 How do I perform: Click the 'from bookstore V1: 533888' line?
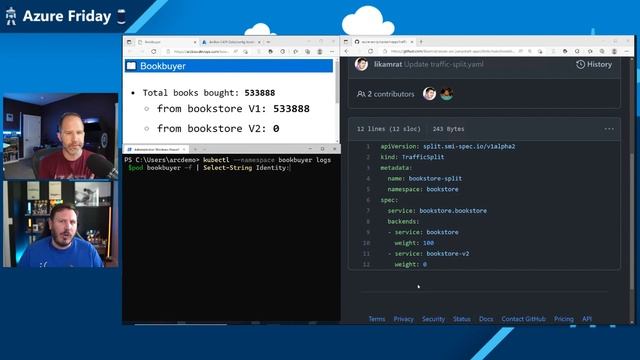[233, 109]
